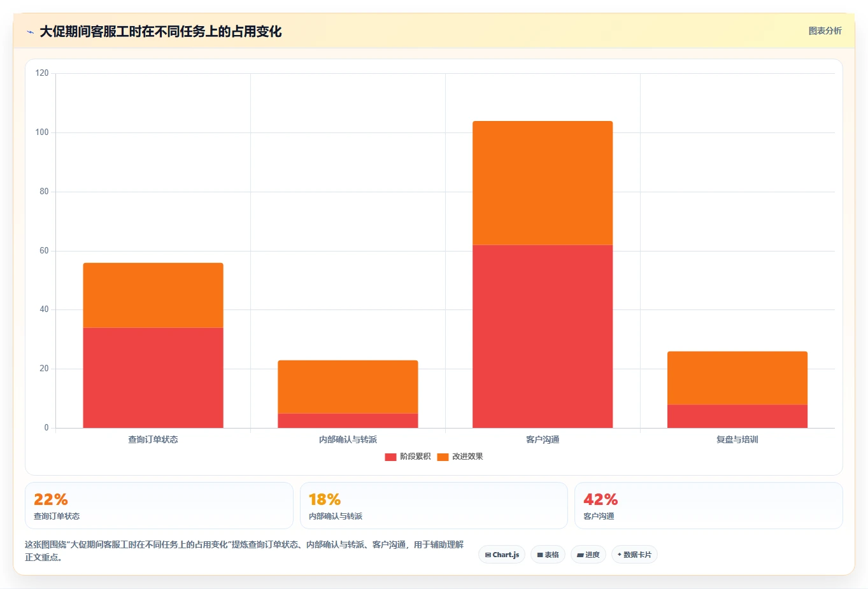868x589 pixels.
Task: Click the 改进效果 legend label
Action: [x=467, y=457]
